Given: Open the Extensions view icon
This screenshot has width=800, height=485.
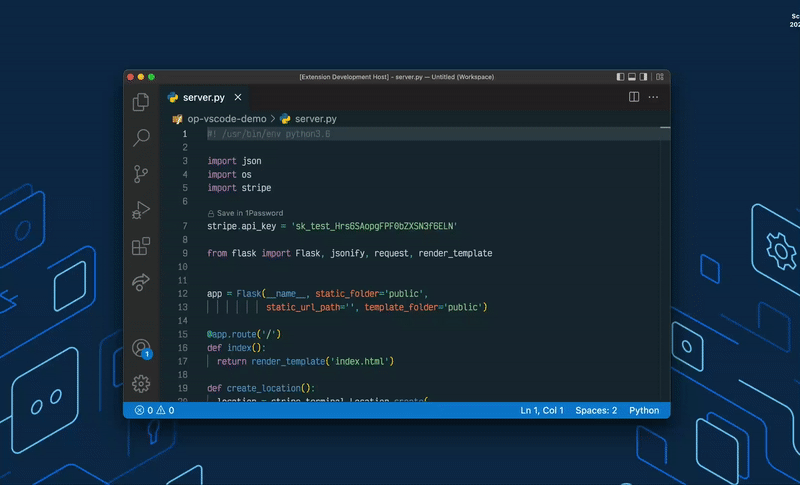Looking at the screenshot, I should (141, 246).
